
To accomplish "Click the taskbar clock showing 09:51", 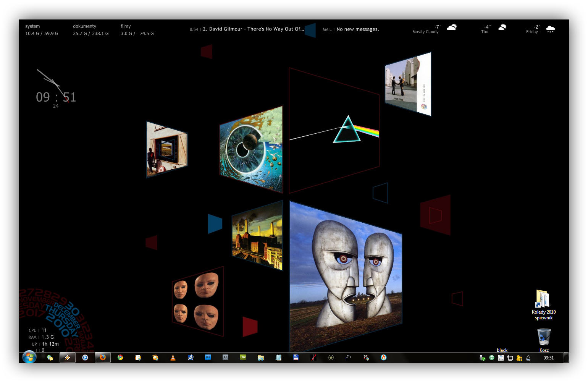I will 548,358.
